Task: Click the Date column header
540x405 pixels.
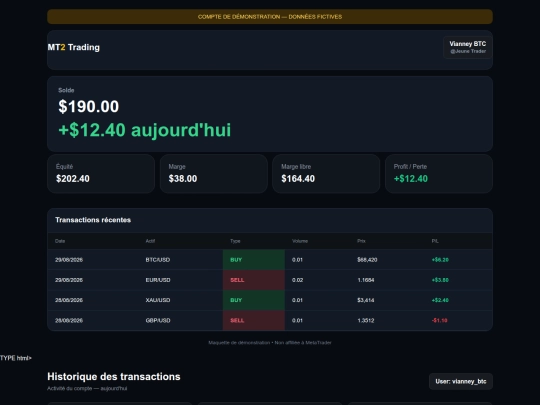Action: (60, 241)
